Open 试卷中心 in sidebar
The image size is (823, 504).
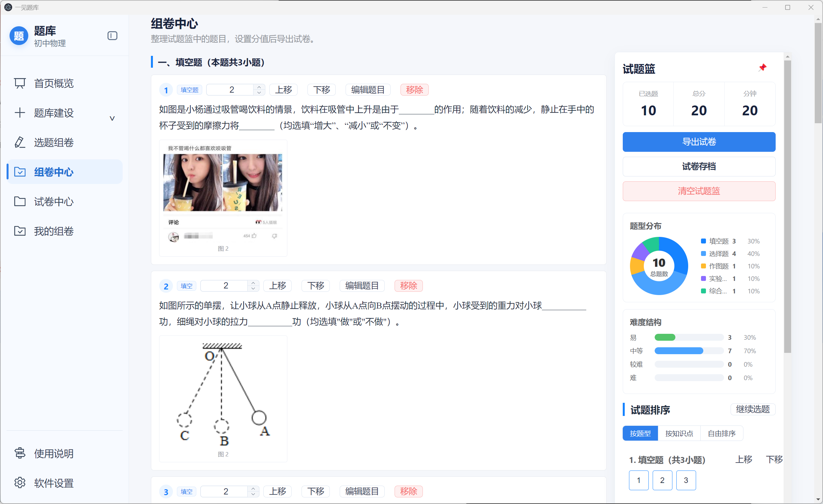65,201
